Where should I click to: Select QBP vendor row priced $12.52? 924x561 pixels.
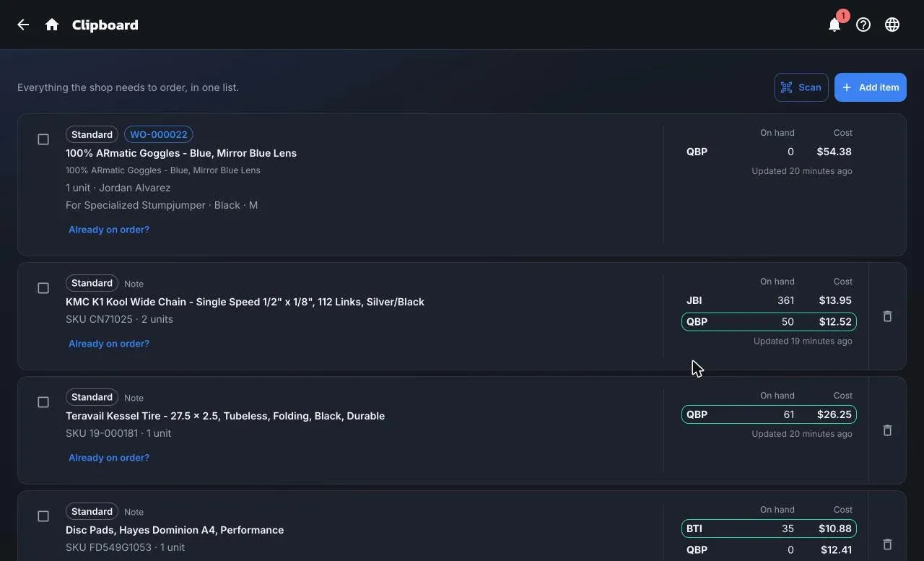point(769,321)
